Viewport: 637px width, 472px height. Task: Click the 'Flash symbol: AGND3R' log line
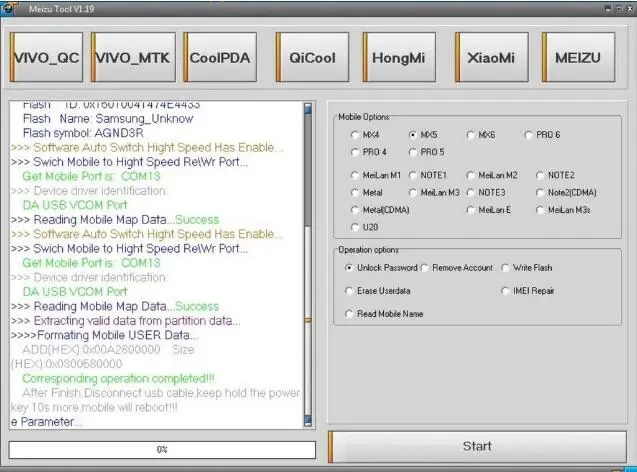tap(83, 133)
